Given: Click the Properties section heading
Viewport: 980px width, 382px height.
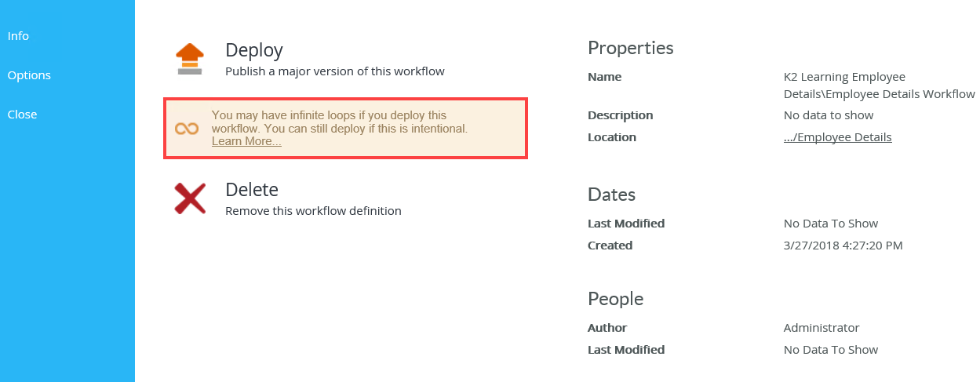Looking at the screenshot, I should click(x=630, y=48).
